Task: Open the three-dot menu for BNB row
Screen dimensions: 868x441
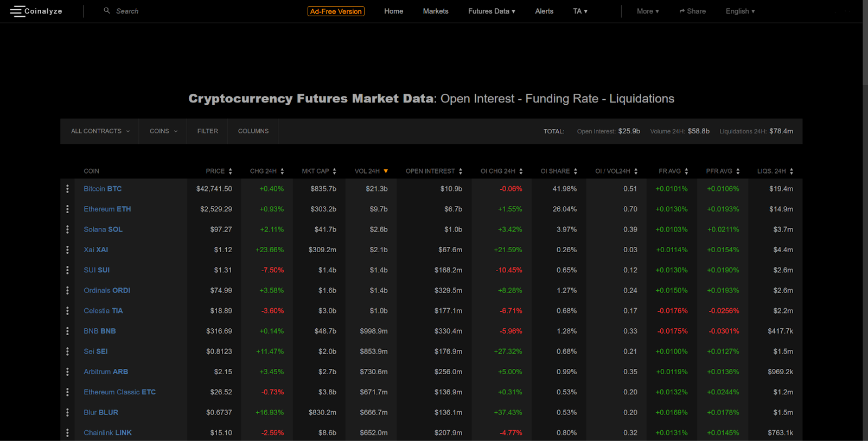Action: tap(67, 331)
